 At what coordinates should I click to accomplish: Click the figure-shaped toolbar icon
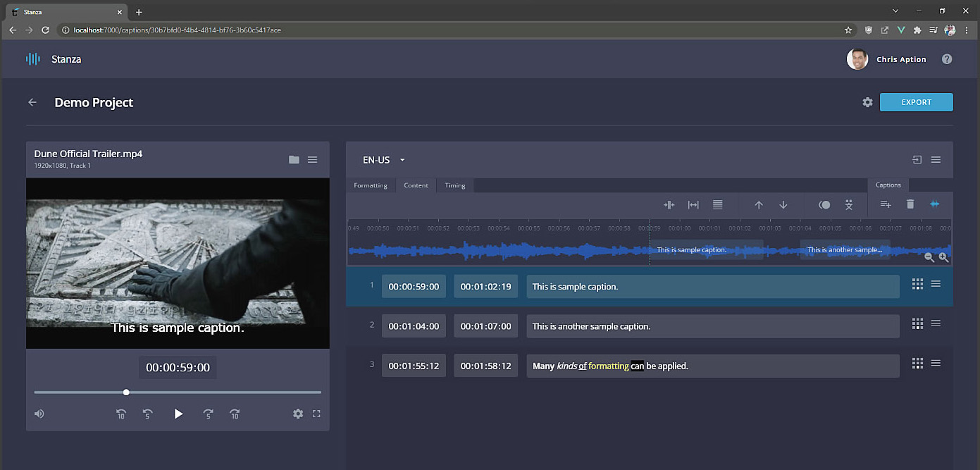click(849, 205)
